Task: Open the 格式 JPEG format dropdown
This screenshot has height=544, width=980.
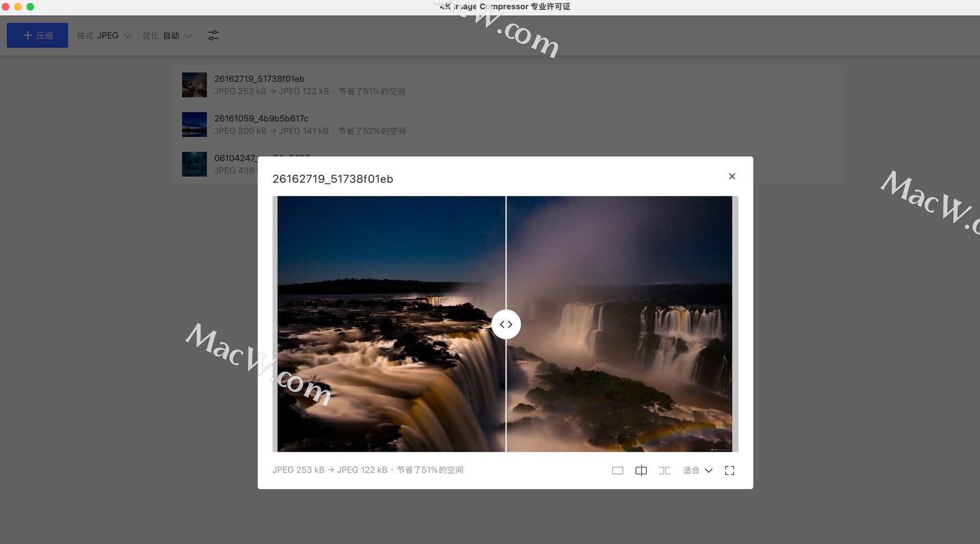Action: tap(104, 36)
